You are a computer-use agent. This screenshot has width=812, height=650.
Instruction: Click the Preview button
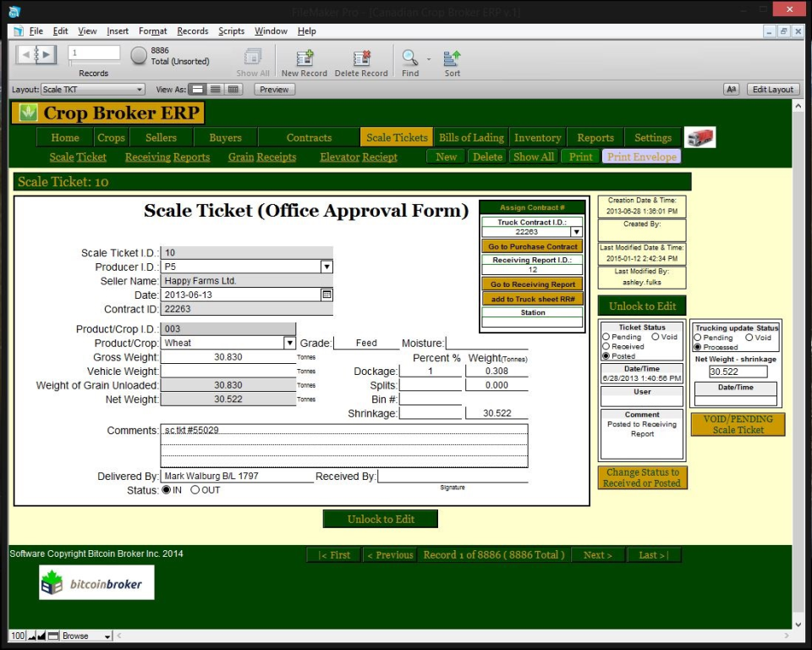[274, 89]
